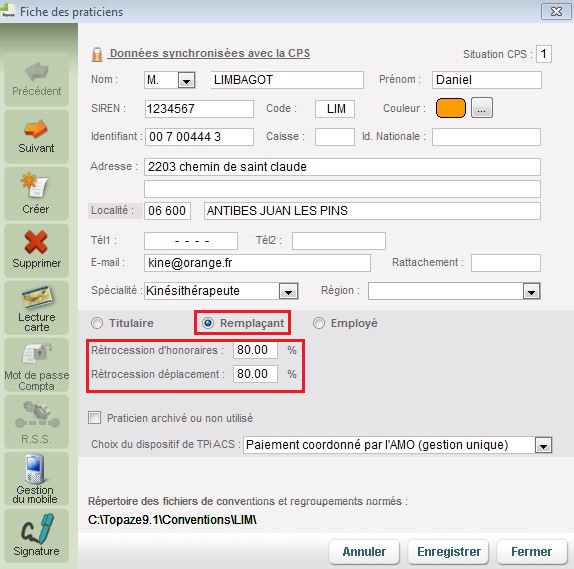Click the E-mail input field
This screenshot has height=569, width=574.
click(257, 263)
